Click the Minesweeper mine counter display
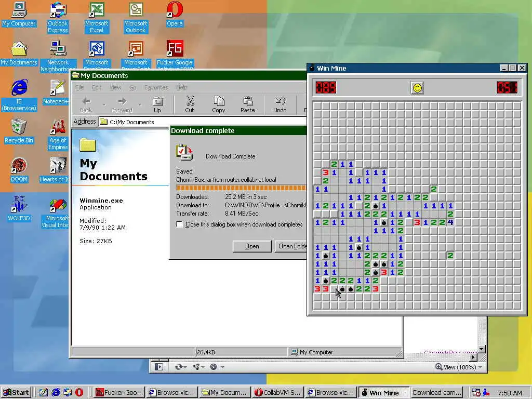 point(326,87)
